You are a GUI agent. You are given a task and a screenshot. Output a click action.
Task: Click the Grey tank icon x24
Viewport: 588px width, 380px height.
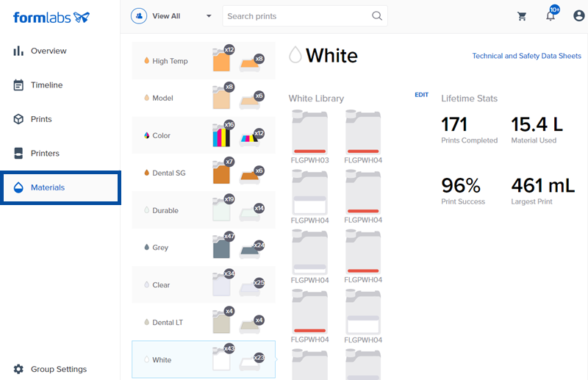click(250, 251)
